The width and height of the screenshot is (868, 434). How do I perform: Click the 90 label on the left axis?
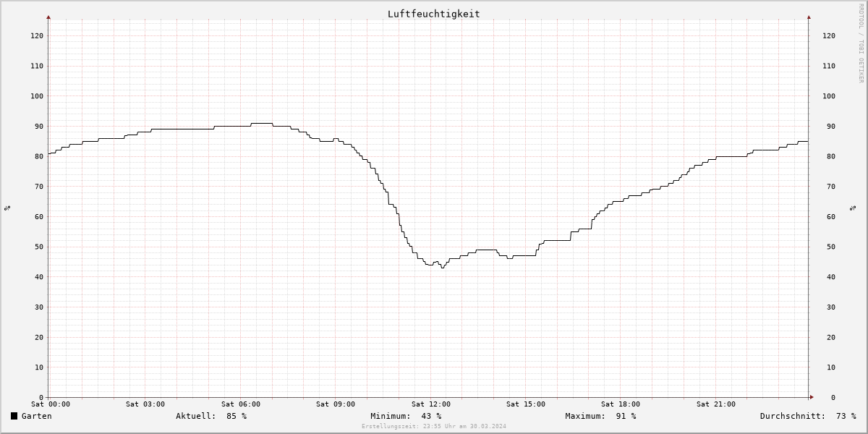[39, 127]
